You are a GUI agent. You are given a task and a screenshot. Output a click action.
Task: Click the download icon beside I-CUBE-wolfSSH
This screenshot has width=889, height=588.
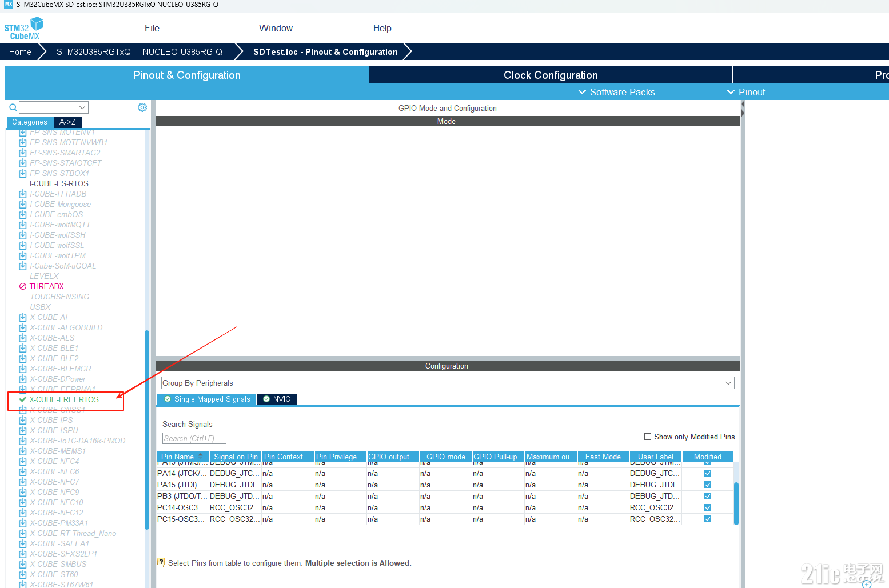click(x=23, y=235)
